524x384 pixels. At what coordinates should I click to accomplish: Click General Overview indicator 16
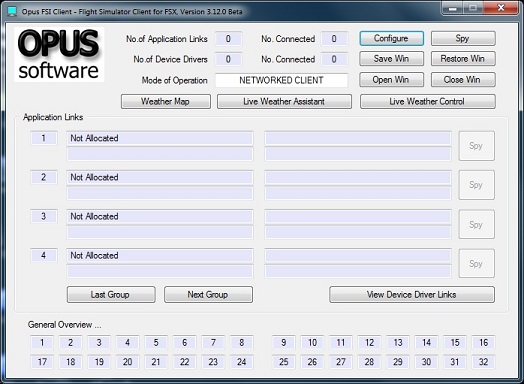click(484, 343)
